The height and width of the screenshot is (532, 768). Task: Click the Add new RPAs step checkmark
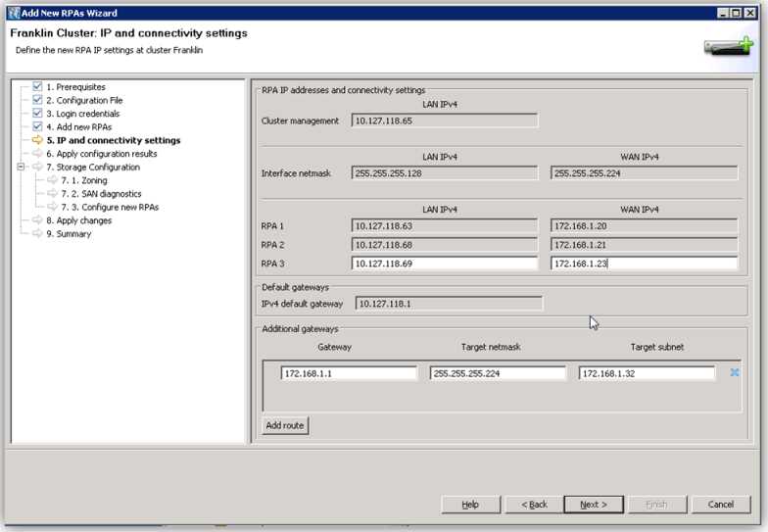point(37,126)
